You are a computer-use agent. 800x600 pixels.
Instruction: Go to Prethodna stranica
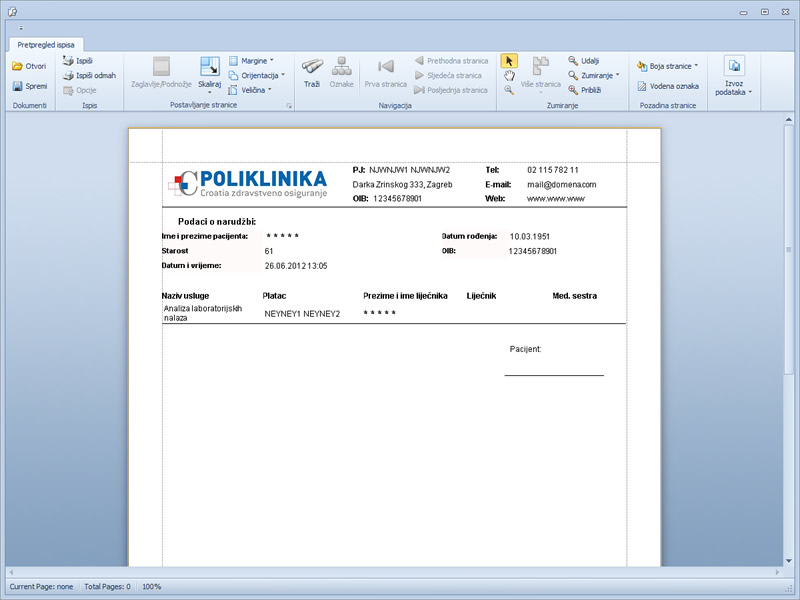point(451,61)
